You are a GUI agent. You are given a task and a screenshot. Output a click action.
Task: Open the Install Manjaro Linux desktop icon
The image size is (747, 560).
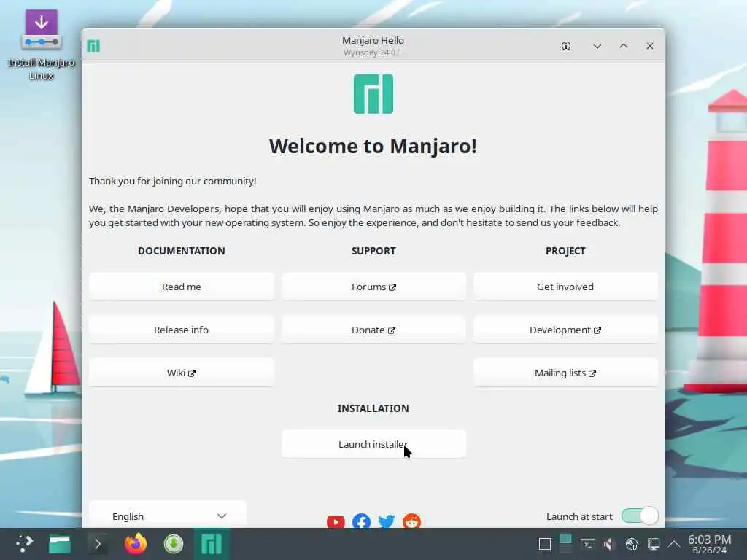pyautogui.click(x=41, y=44)
